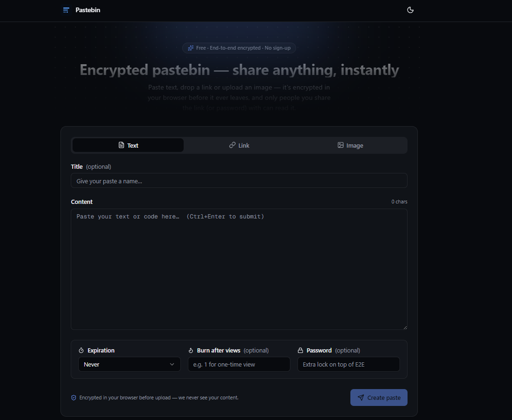Screen dimensions: 512x420
Task: Click the Pastebin logo icon
Action: click(x=66, y=10)
